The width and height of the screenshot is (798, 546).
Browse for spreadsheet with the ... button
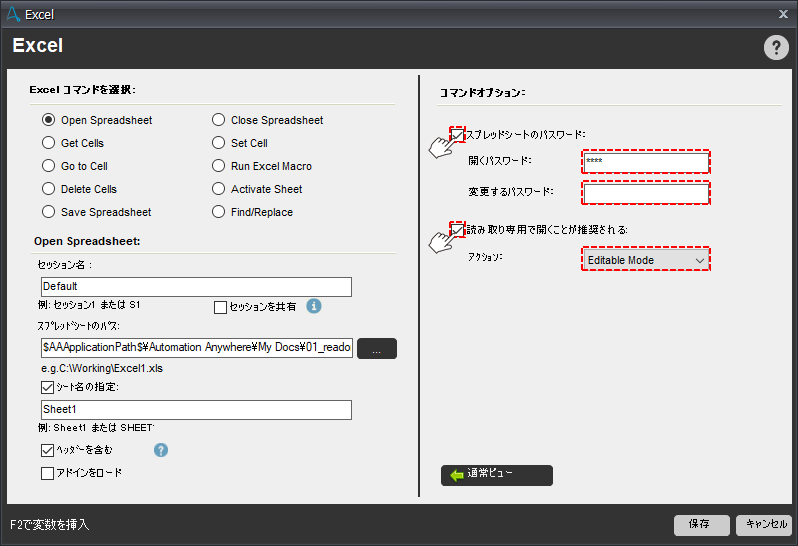(x=377, y=349)
